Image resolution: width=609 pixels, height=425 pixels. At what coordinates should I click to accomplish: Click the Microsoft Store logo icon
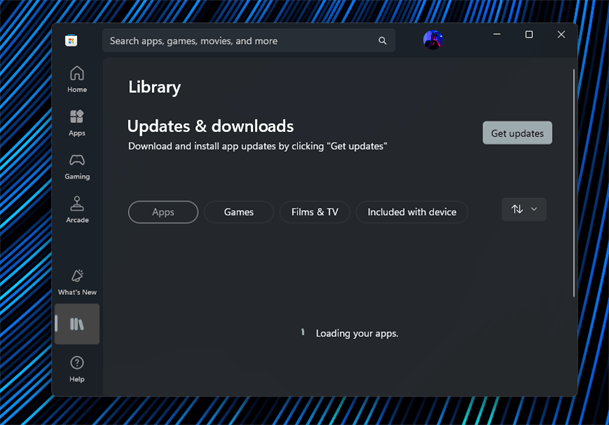pos(71,40)
